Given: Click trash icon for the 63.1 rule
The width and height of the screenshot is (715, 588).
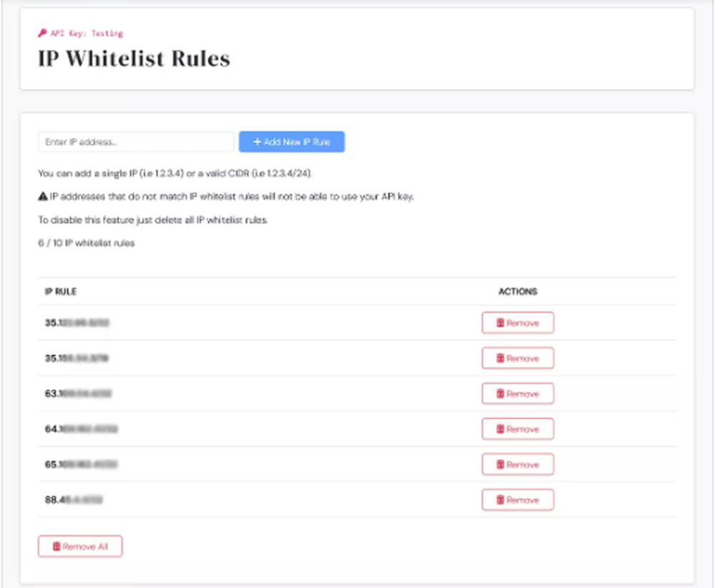Looking at the screenshot, I should [x=500, y=394].
